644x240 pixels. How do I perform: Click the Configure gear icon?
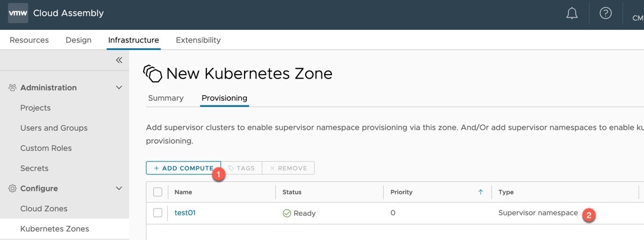[12, 188]
